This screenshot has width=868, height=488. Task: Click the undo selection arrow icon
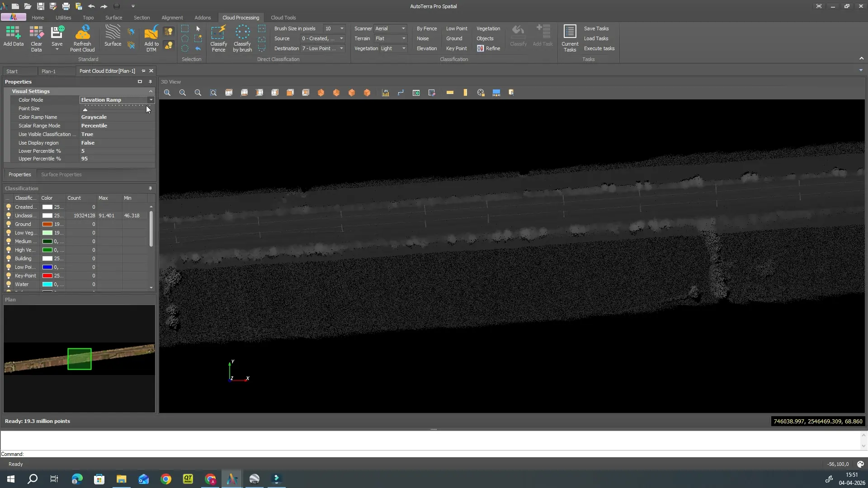pyautogui.click(x=198, y=48)
